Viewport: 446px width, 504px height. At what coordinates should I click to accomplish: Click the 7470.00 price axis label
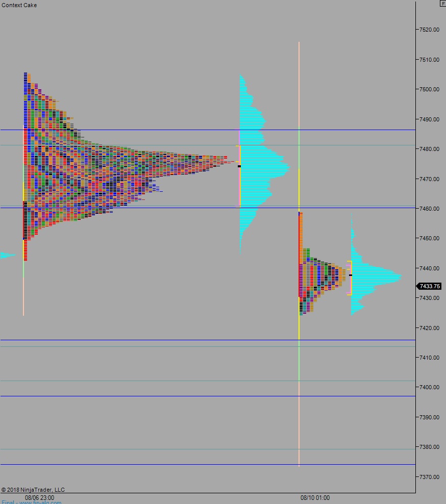(x=429, y=179)
